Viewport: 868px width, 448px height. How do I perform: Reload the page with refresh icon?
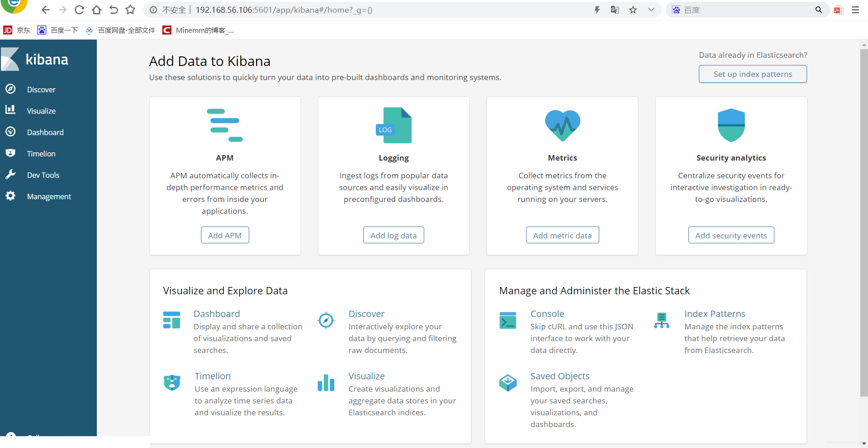79,10
